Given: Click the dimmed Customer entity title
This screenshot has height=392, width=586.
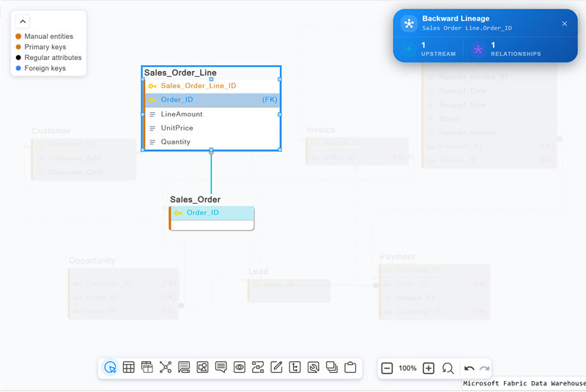Looking at the screenshot, I should [51, 131].
